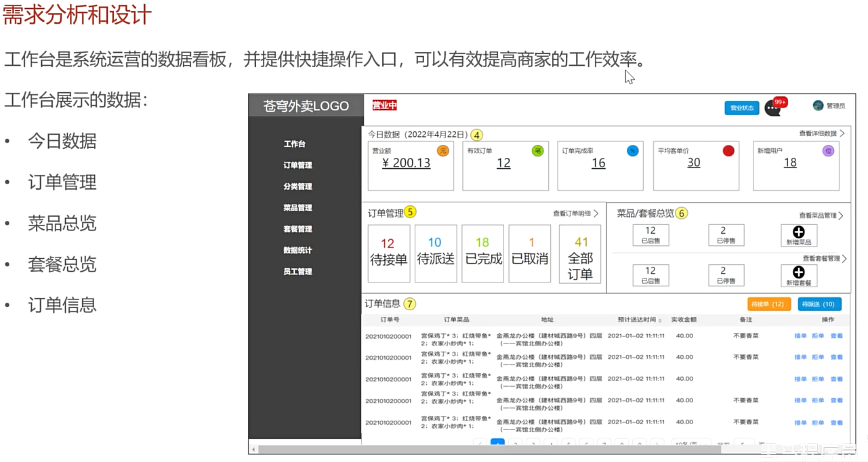Click the 订单完成率 value 16
Image resolution: width=868 pixels, height=462 pixels.
pos(598,163)
